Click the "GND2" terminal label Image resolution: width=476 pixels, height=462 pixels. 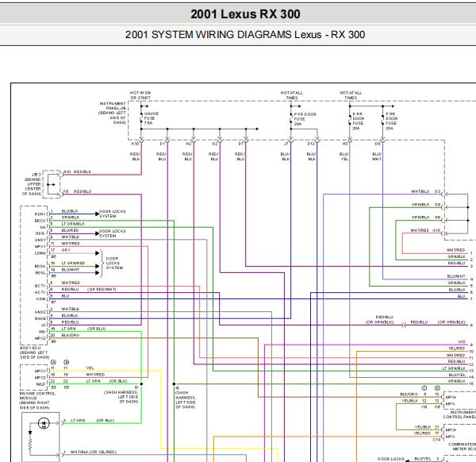[x=40, y=312]
